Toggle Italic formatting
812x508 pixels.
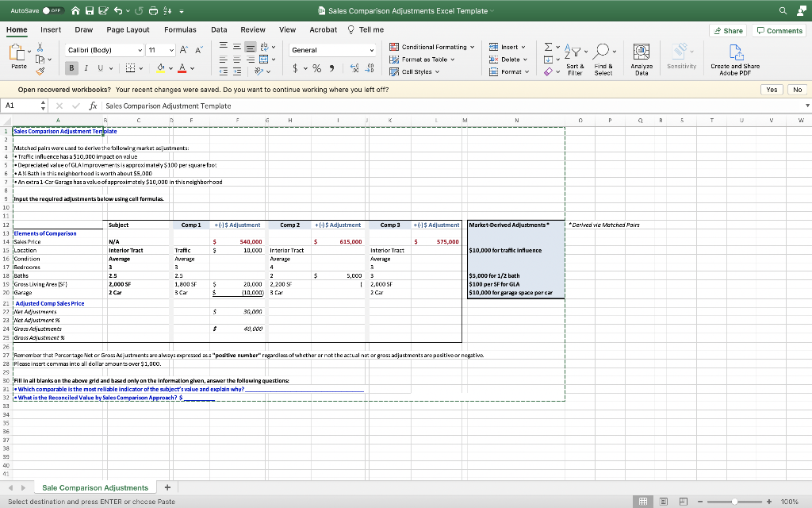tap(86, 67)
